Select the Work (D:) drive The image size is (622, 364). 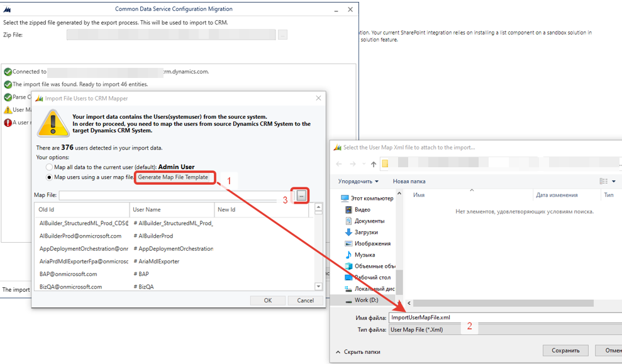point(362,300)
